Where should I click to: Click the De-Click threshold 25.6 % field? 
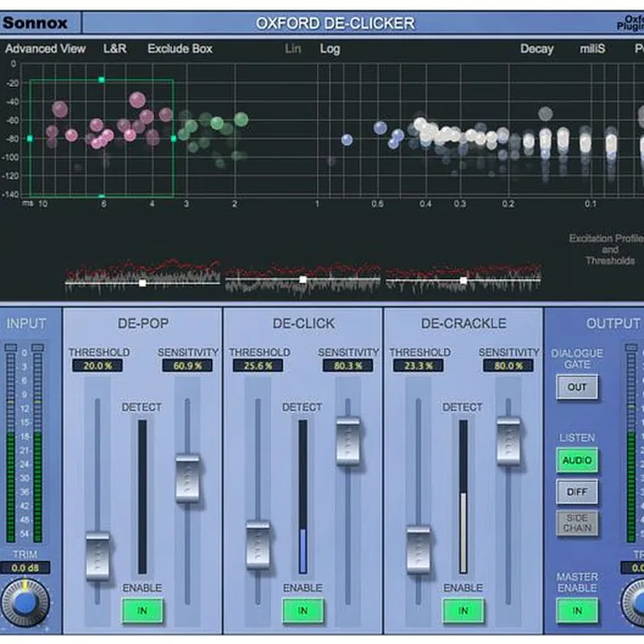(258, 366)
